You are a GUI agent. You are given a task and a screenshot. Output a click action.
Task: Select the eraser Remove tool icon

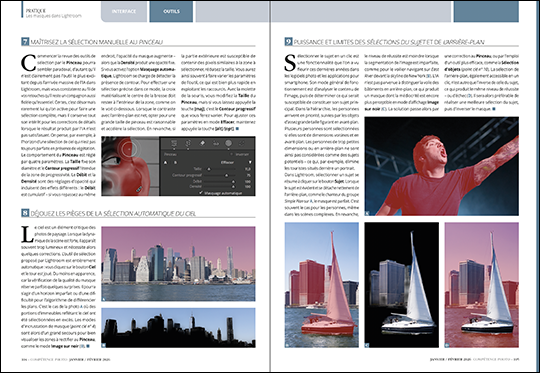point(202,143)
